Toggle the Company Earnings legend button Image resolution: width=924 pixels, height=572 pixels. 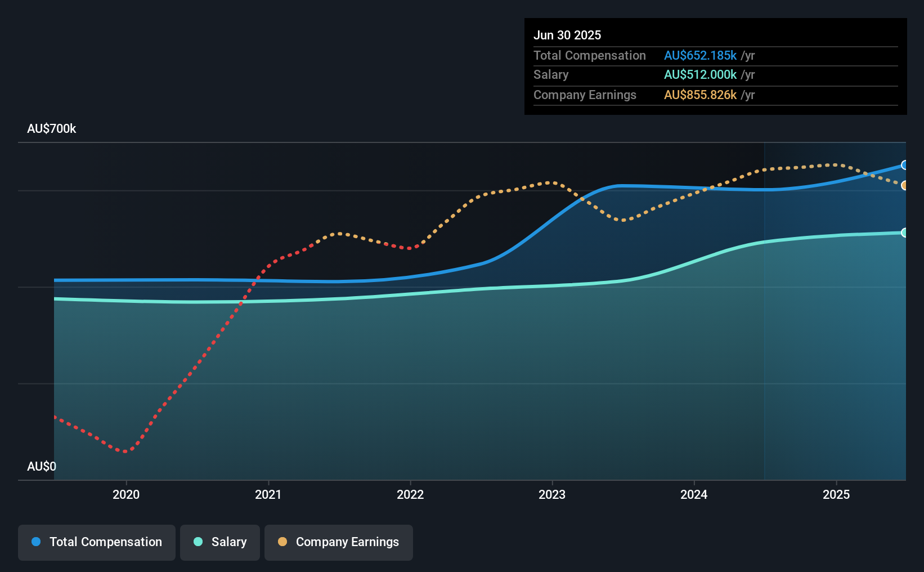click(x=339, y=542)
